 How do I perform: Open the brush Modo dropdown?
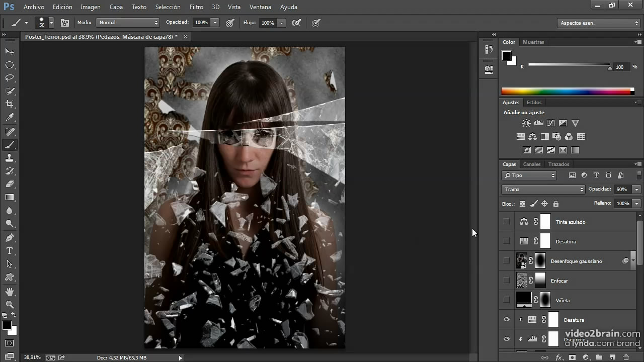[x=128, y=23]
